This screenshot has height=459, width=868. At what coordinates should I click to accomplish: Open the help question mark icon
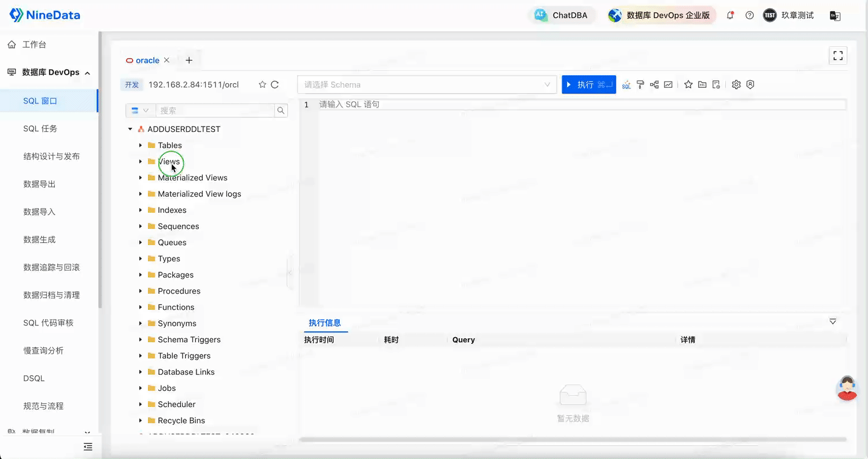click(x=750, y=16)
